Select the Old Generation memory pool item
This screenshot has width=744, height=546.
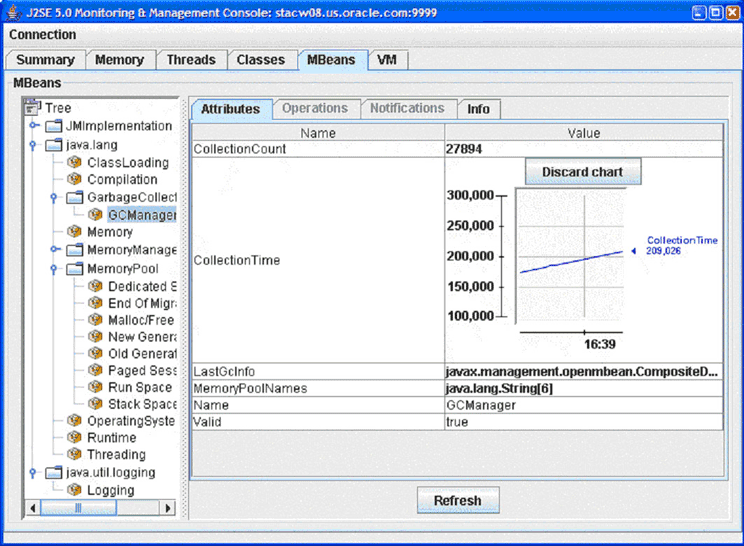tap(141, 353)
